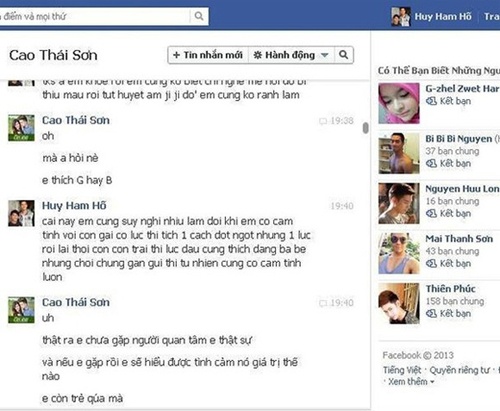500x411 pixels.
Task: Click the chat scrollbar thumb
Action: pyautogui.click(x=366, y=128)
